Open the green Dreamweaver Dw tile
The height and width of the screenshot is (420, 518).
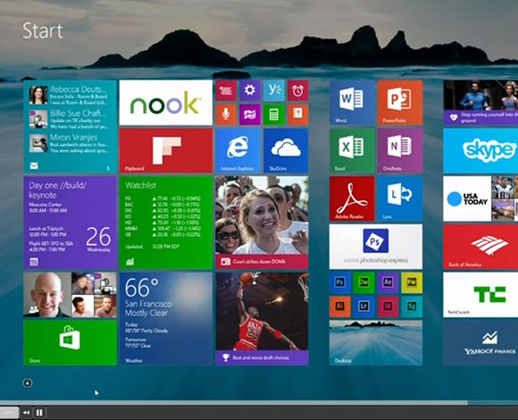click(363, 282)
